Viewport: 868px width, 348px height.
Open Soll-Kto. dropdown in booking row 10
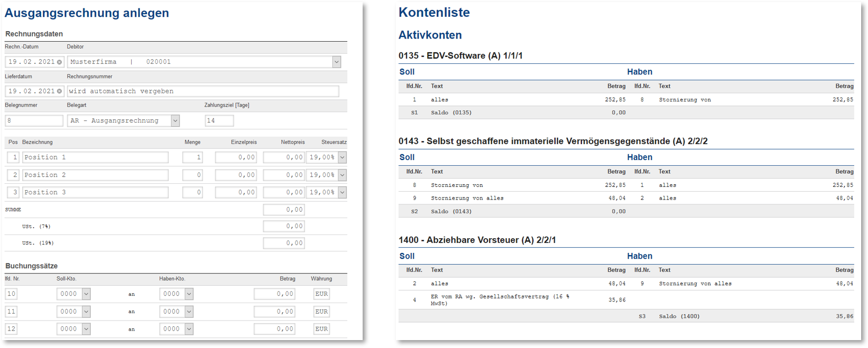click(86, 294)
